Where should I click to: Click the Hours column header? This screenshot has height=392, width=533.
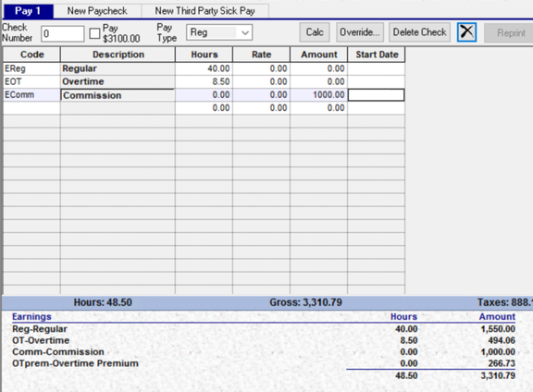coord(204,55)
